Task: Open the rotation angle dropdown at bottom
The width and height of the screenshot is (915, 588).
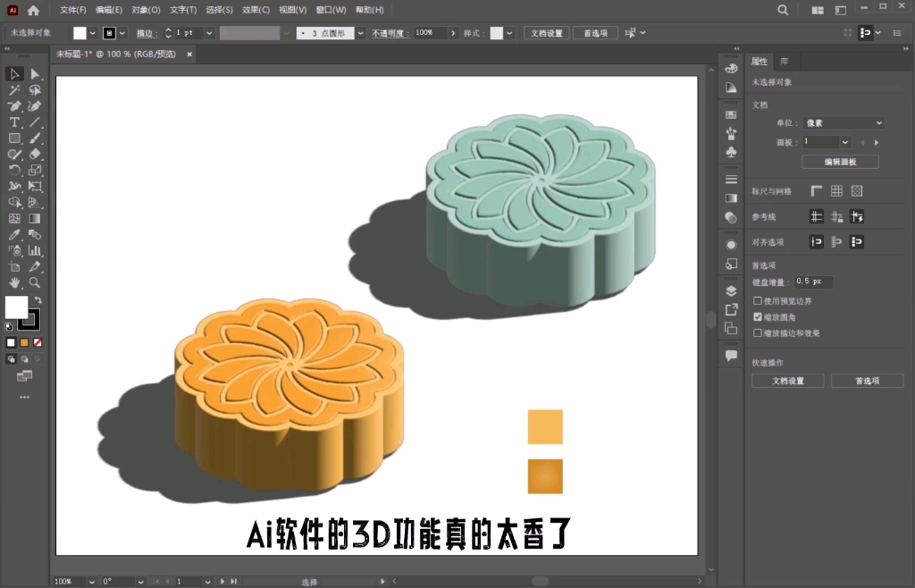Action: coord(140,582)
